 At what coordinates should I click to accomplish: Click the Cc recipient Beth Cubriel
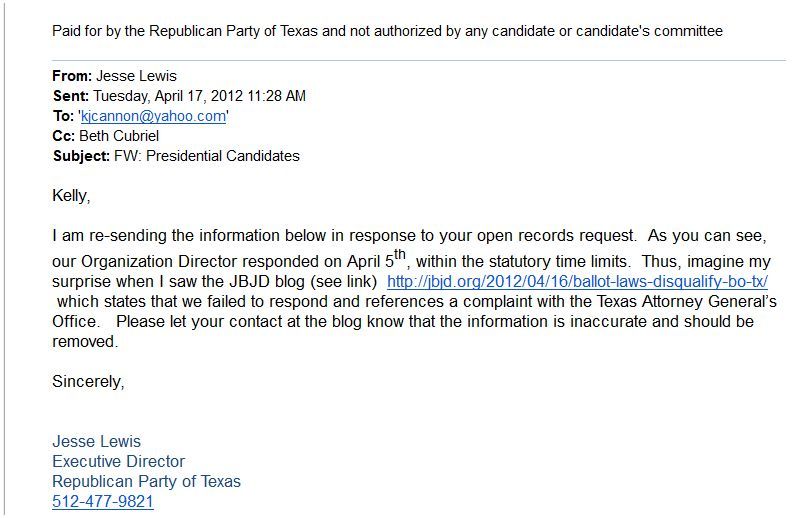(119, 136)
